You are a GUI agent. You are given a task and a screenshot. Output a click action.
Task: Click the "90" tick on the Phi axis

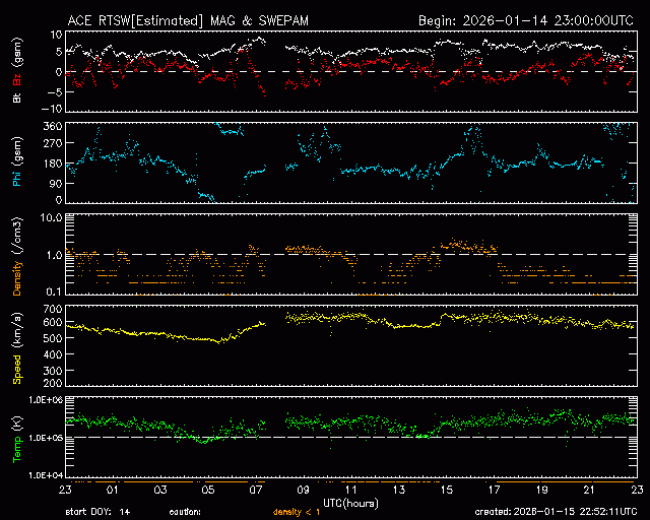pos(56,183)
